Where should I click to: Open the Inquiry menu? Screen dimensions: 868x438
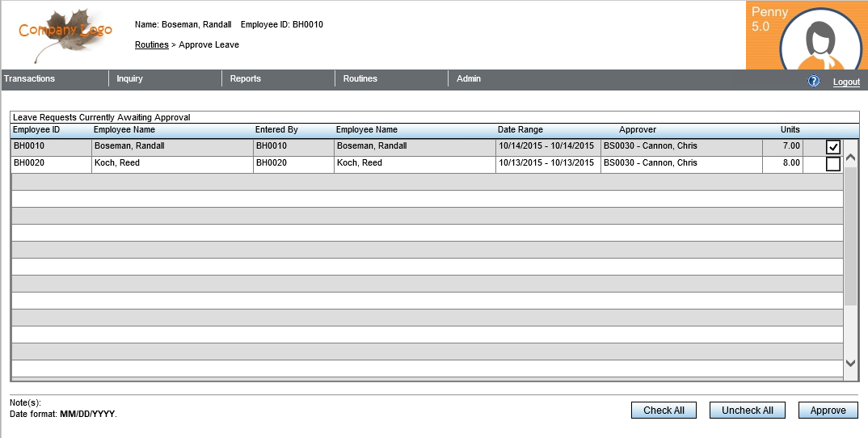129,79
